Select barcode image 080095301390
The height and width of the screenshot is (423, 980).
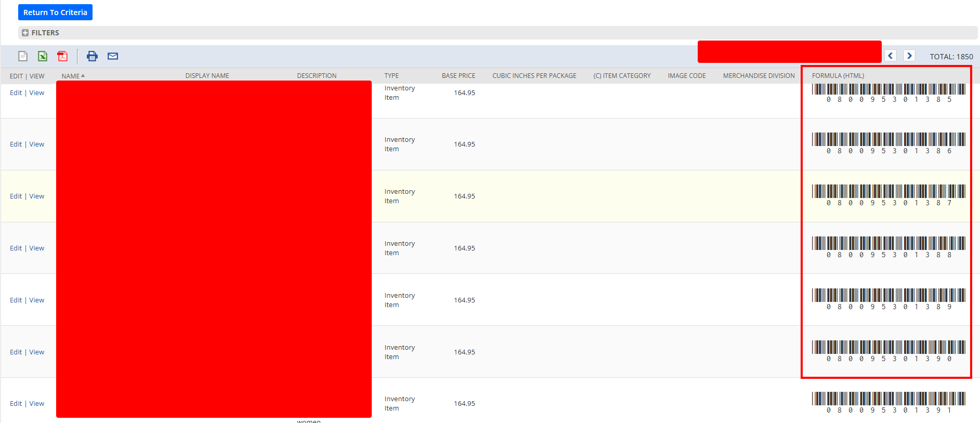(x=888, y=351)
